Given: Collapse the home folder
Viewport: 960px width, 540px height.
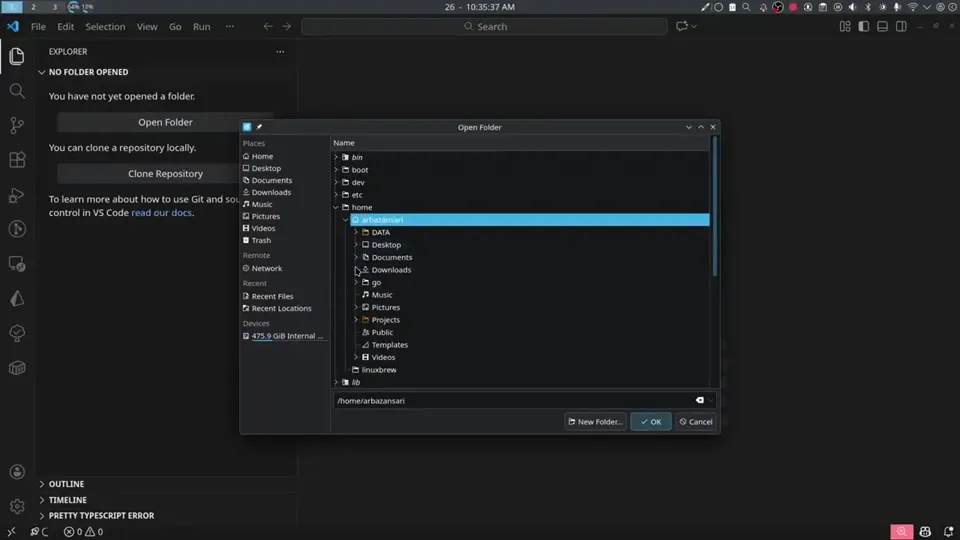Looking at the screenshot, I should 336,207.
